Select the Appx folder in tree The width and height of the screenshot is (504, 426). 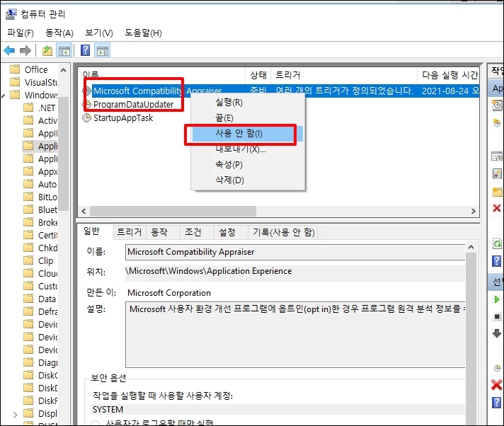pos(41,171)
